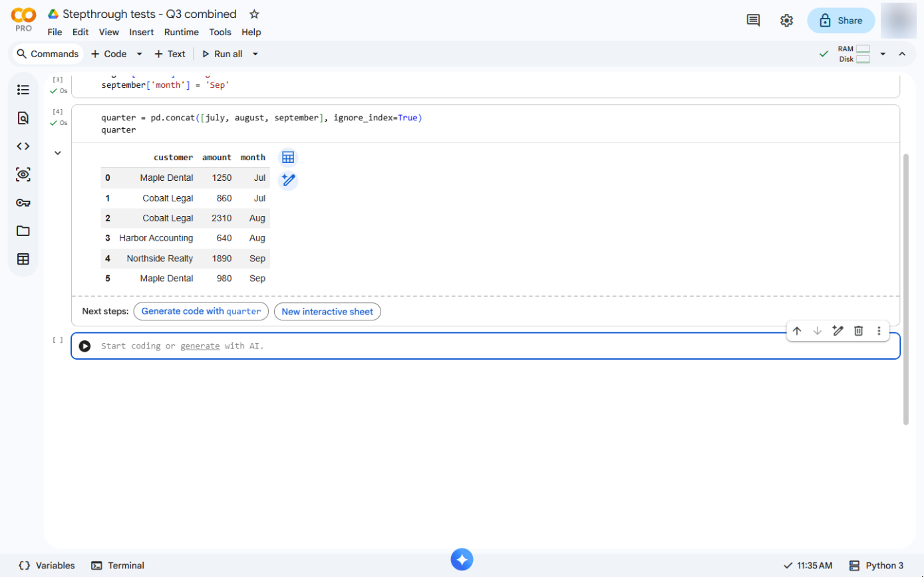Click the Share button

point(841,21)
